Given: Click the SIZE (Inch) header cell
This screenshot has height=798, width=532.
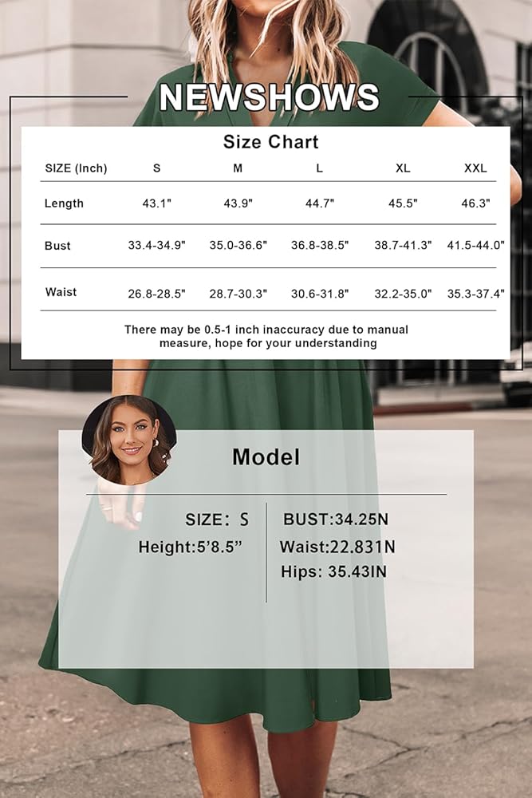Looking at the screenshot, I should [76, 168].
